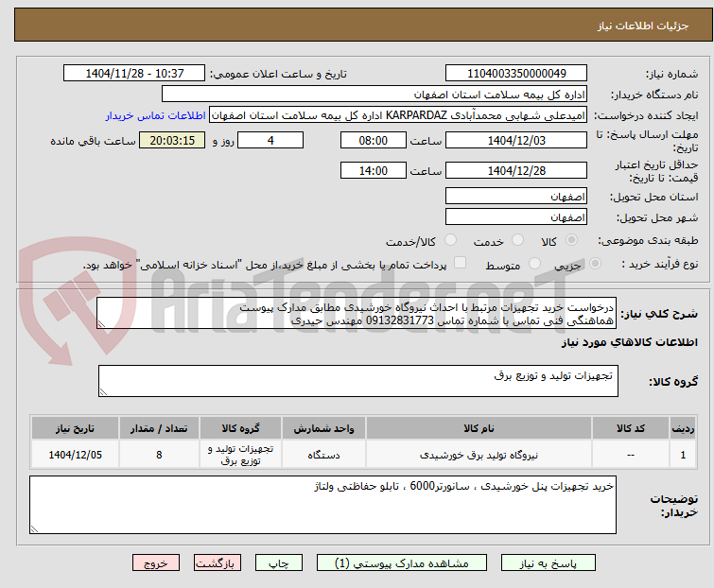Click the unit cell دستگاه
The width and height of the screenshot is (714, 588).
tap(323, 455)
